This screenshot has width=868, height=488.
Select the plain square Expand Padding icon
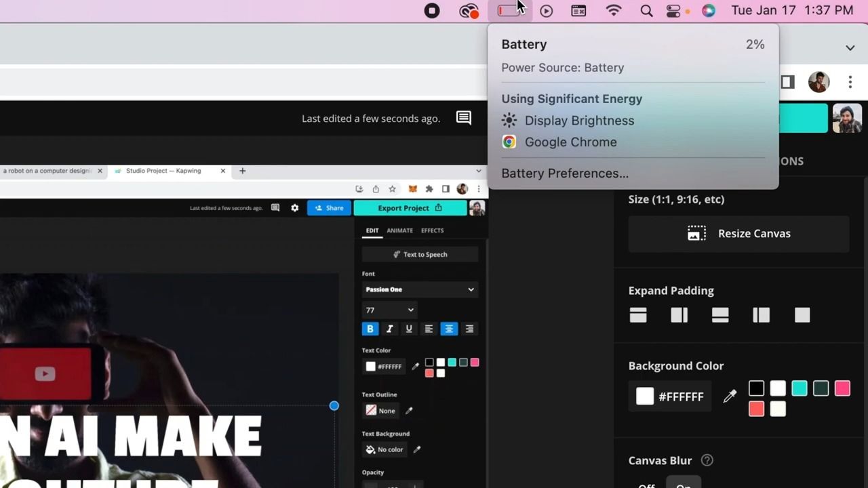point(802,315)
